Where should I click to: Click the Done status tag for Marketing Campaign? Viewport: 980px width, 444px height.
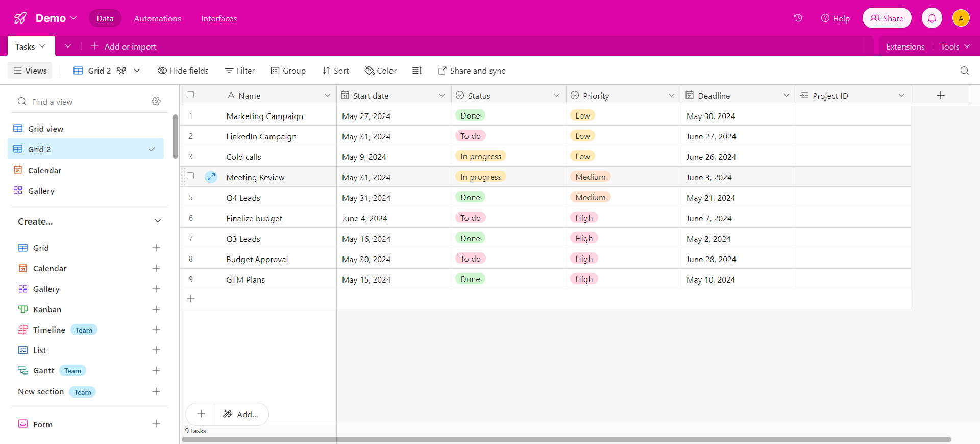(470, 115)
